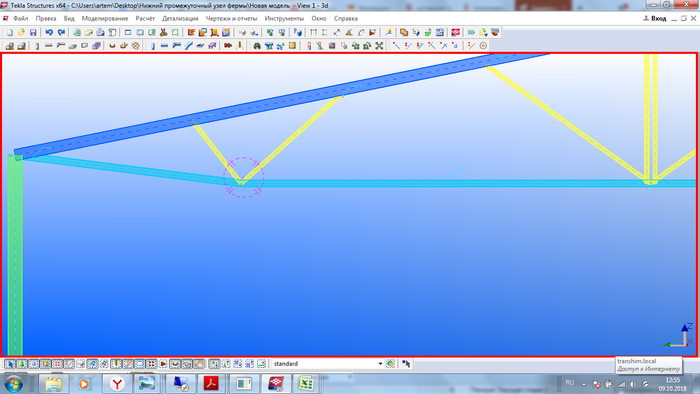Open the Файл menu

tap(21, 18)
